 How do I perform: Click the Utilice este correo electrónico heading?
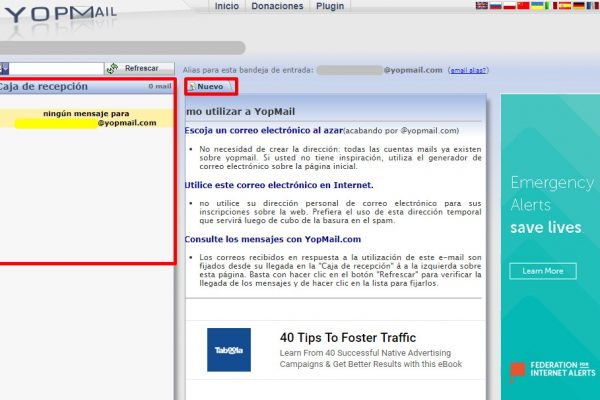[279, 185]
